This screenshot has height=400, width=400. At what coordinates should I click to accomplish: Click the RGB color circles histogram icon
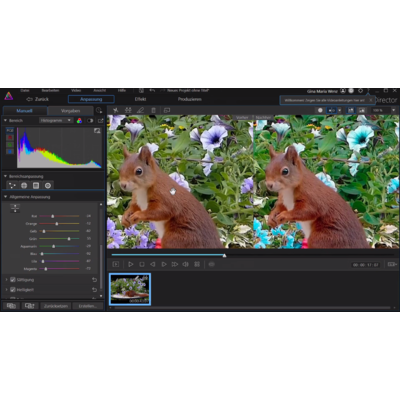pyautogui.click(x=79, y=121)
